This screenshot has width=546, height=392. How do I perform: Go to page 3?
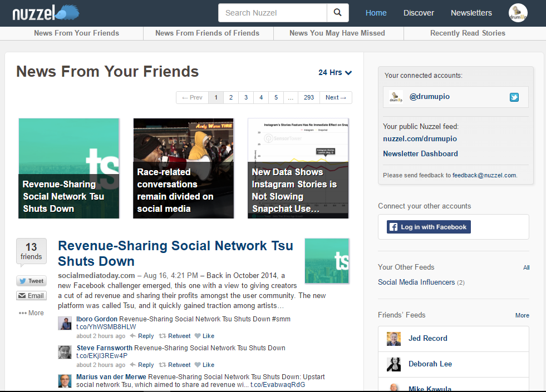click(x=246, y=97)
